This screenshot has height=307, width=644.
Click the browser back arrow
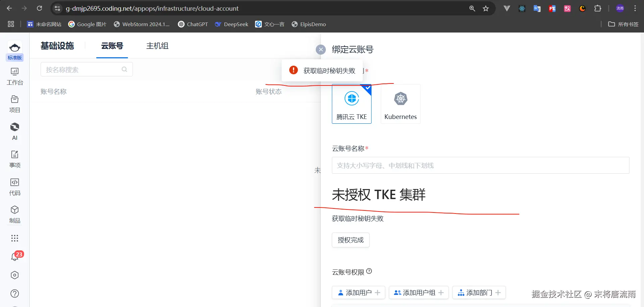pos(9,8)
